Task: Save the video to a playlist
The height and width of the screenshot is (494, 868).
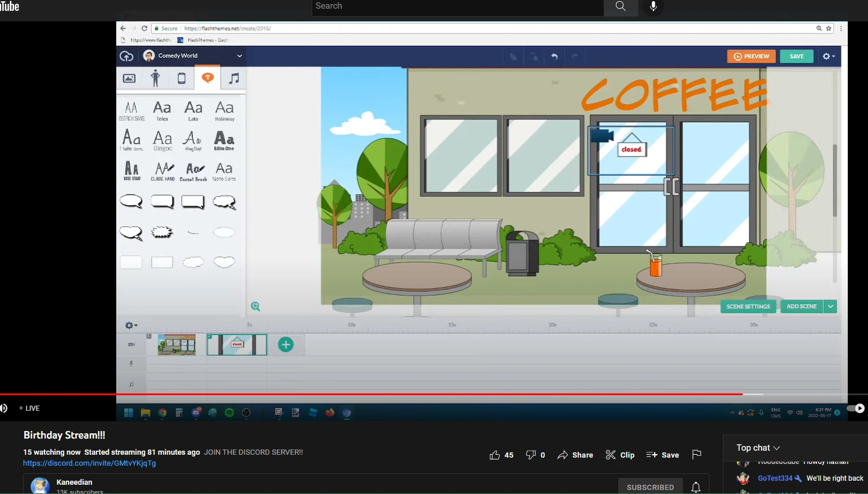Action: tap(663, 455)
